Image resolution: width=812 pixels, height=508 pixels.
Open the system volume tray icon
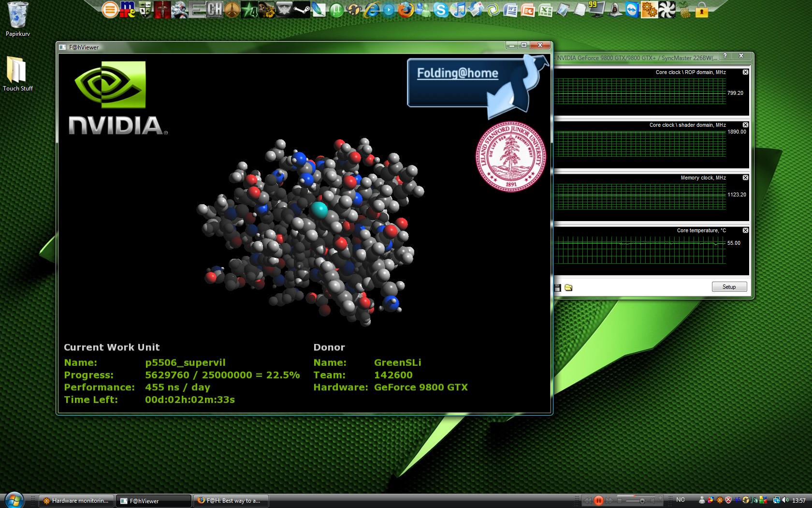tap(785, 500)
